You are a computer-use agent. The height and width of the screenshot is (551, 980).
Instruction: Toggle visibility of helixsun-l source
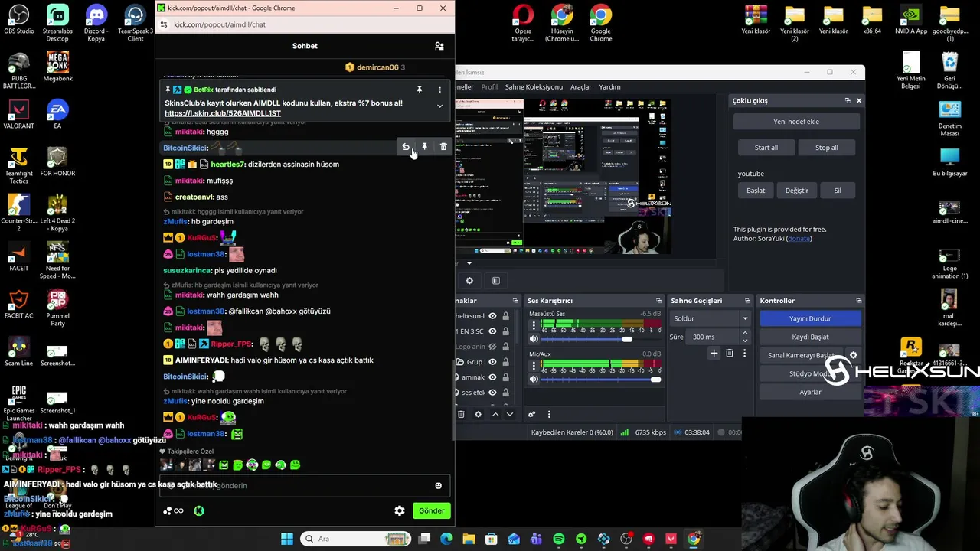(492, 316)
